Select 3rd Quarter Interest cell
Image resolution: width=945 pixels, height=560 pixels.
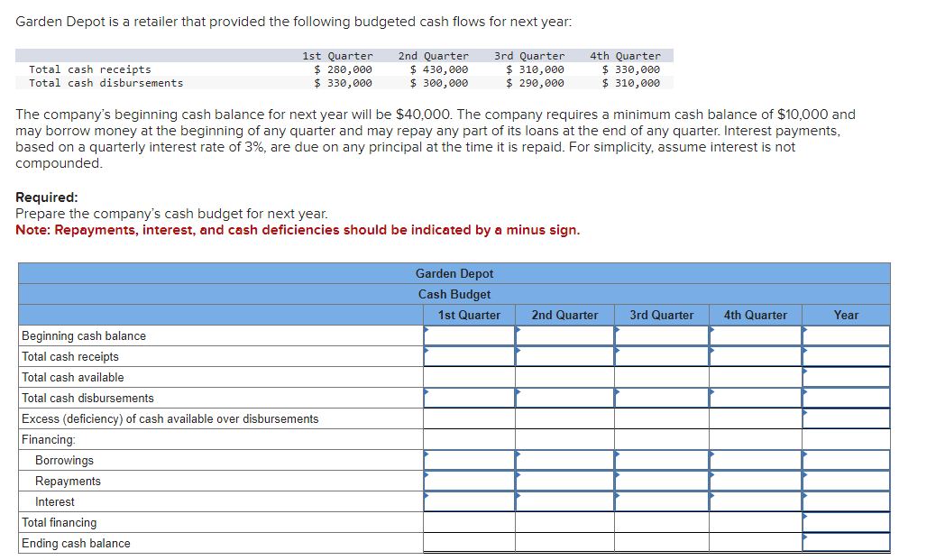662,501
